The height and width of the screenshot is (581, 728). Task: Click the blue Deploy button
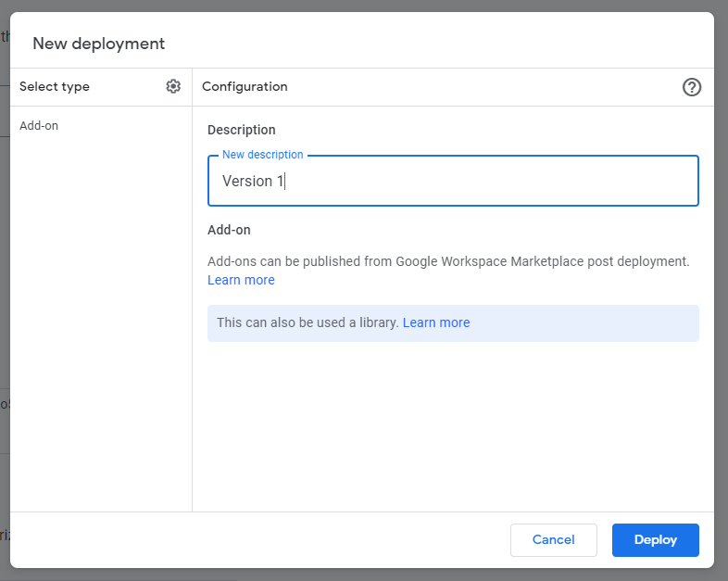click(655, 539)
